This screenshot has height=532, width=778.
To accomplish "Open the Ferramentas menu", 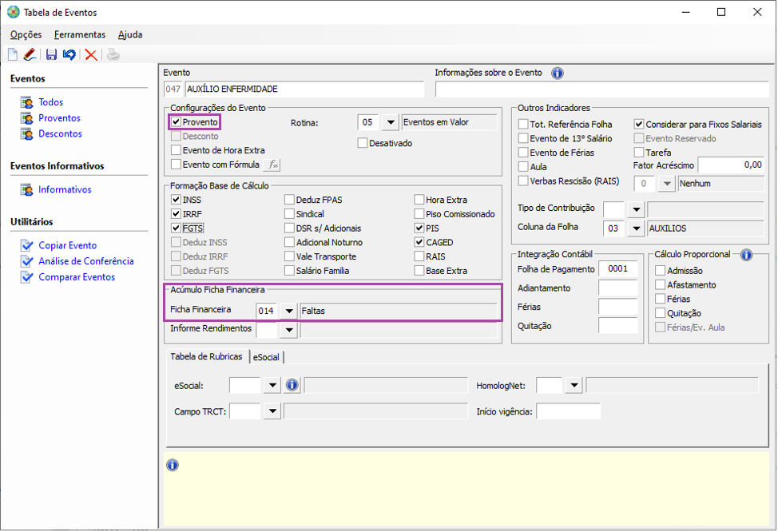I will pos(80,34).
